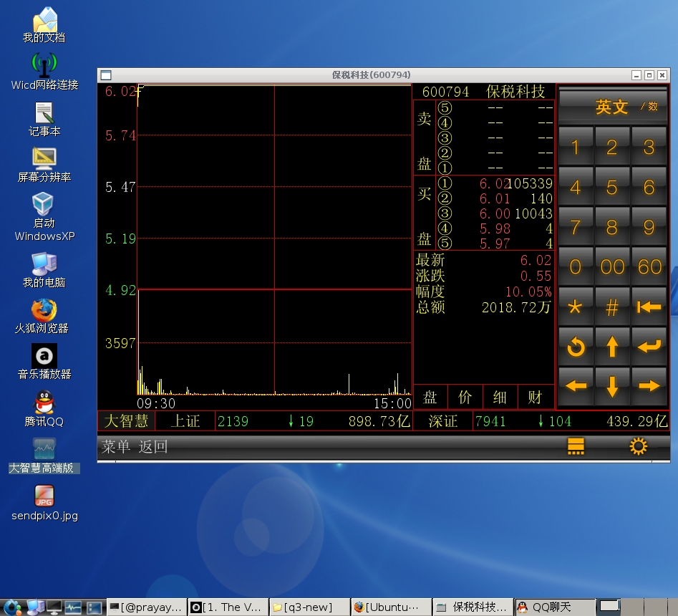Click keypad digit 5
Screen dimensions: 678x616
(x=612, y=187)
